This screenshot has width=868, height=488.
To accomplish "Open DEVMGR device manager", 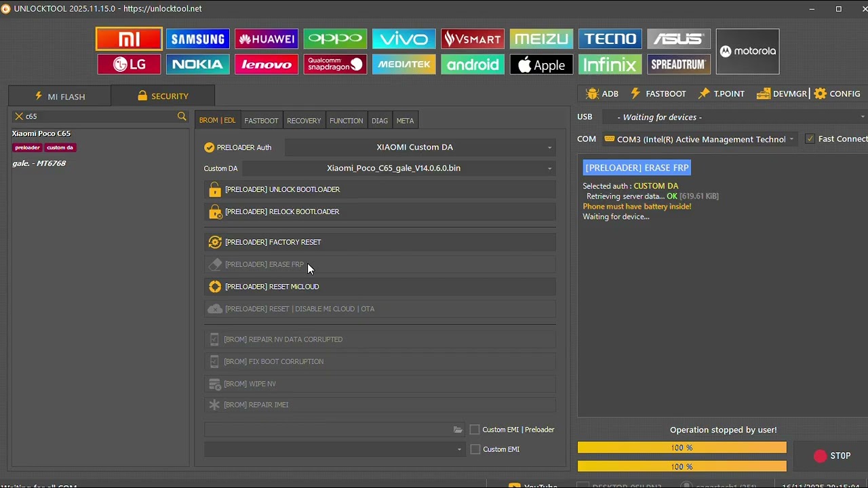I will [x=782, y=94].
